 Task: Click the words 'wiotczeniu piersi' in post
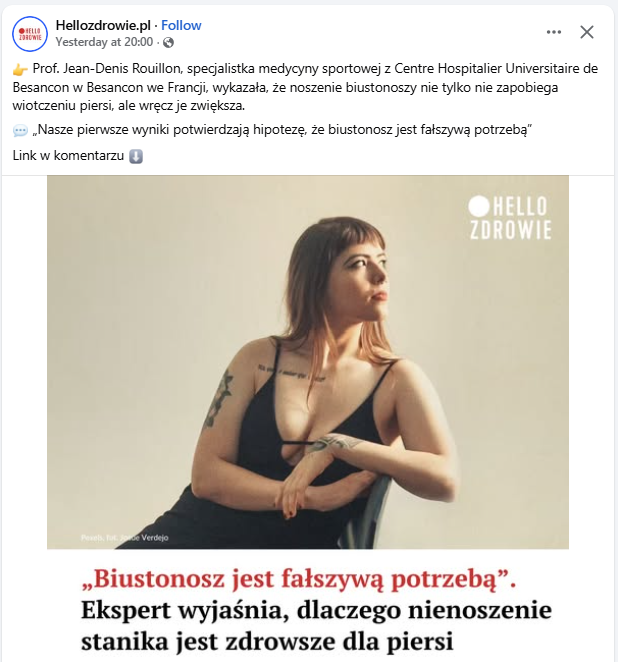[x=63, y=106]
